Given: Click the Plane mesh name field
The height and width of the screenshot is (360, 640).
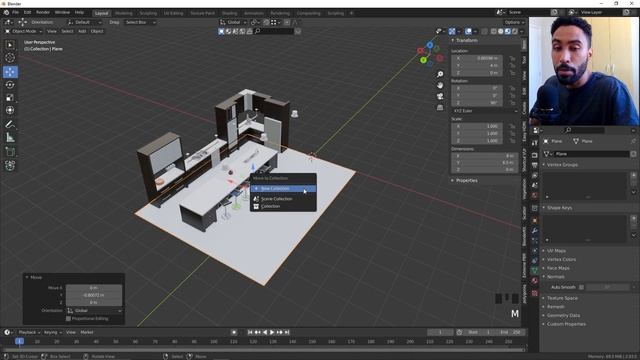Looking at the screenshot, I should pyautogui.click(x=591, y=154).
